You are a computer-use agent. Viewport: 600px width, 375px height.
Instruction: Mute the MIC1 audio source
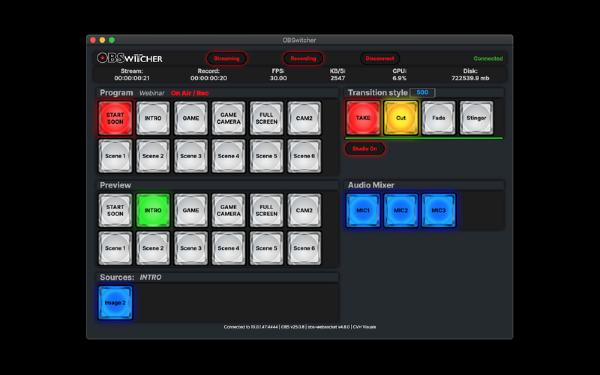(363, 210)
